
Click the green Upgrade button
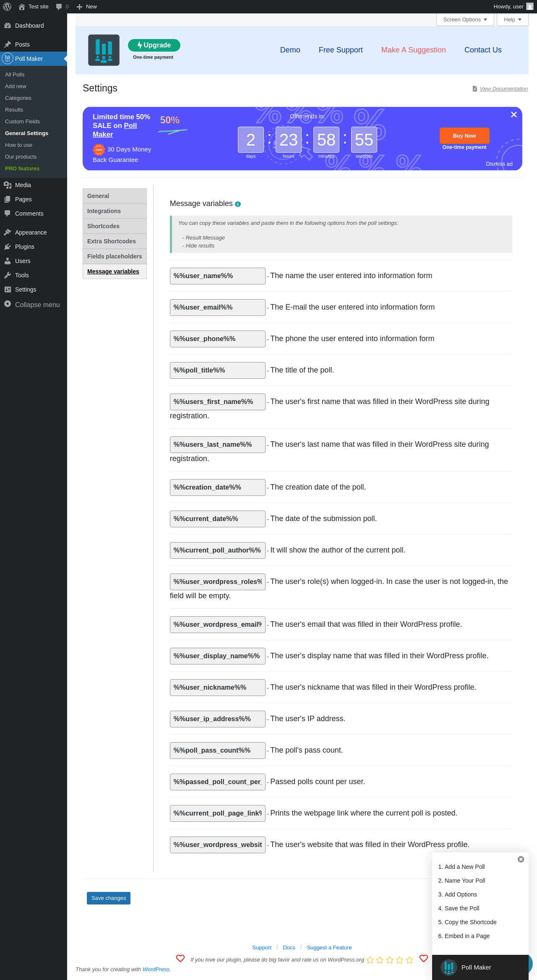(154, 45)
